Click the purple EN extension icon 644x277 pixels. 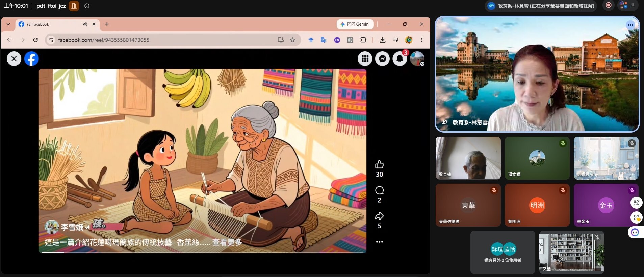(x=337, y=40)
